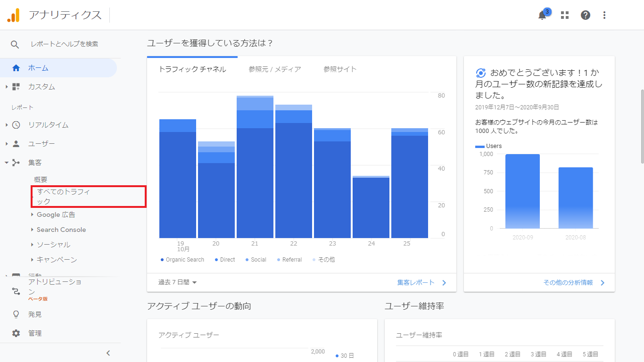This screenshot has height=362, width=644.
Task: Select すべてのトラフィック in the sidebar
Action: point(64,197)
